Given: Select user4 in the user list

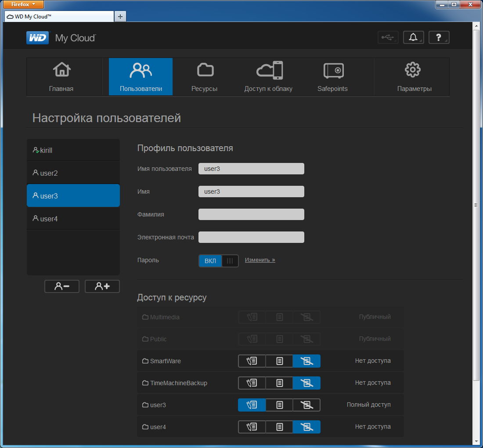Looking at the screenshot, I should (x=73, y=218).
